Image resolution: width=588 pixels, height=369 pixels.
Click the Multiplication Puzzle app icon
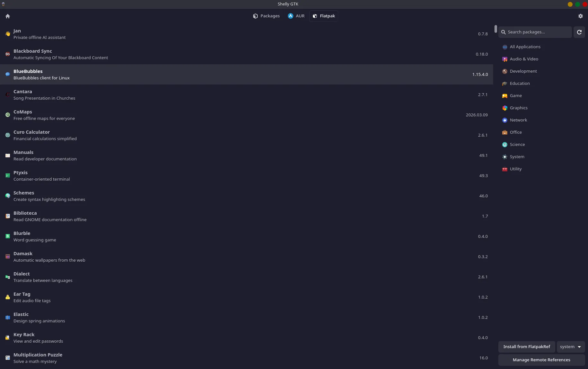click(x=8, y=358)
